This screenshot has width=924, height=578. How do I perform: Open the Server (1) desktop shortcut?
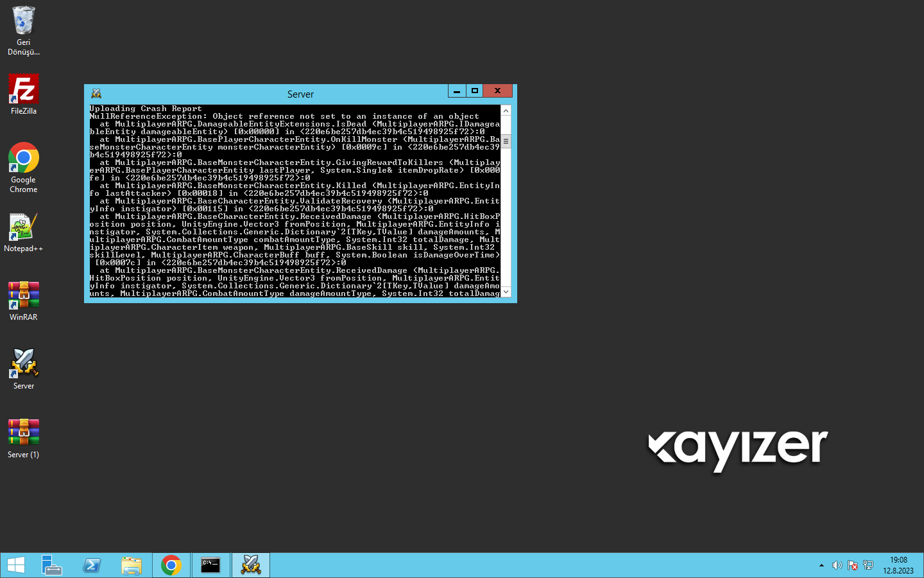pos(23,433)
